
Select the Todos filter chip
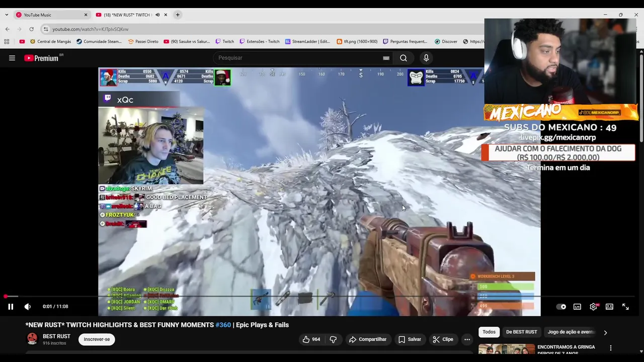point(489,332)
